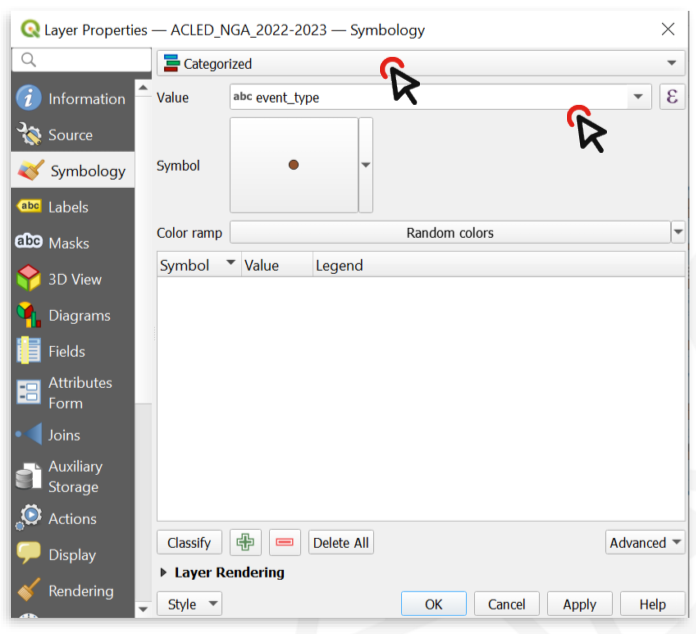Open the Random colors ramp dropdown arrow

click(678, 233)
